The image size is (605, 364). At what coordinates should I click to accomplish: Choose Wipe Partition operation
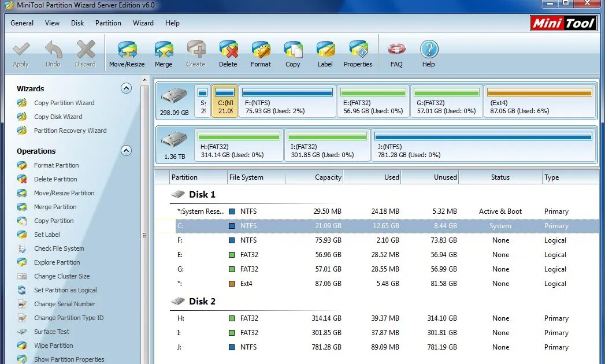tap(53, 346)
